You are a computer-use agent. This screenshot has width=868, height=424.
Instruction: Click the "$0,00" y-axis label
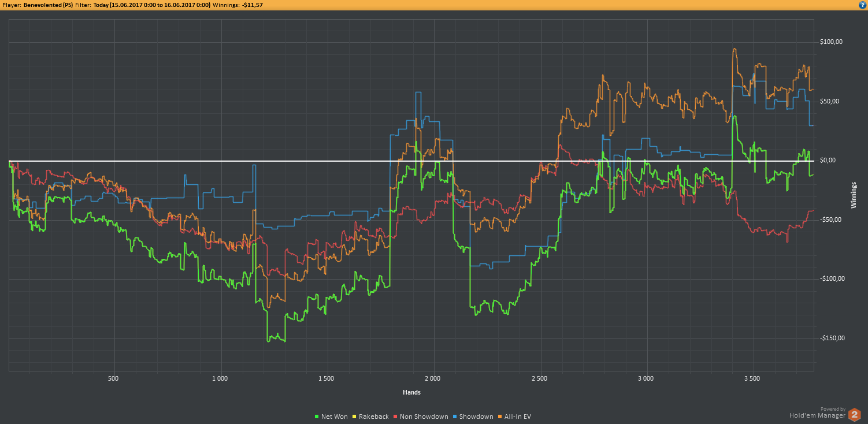(x=829, y=161)
